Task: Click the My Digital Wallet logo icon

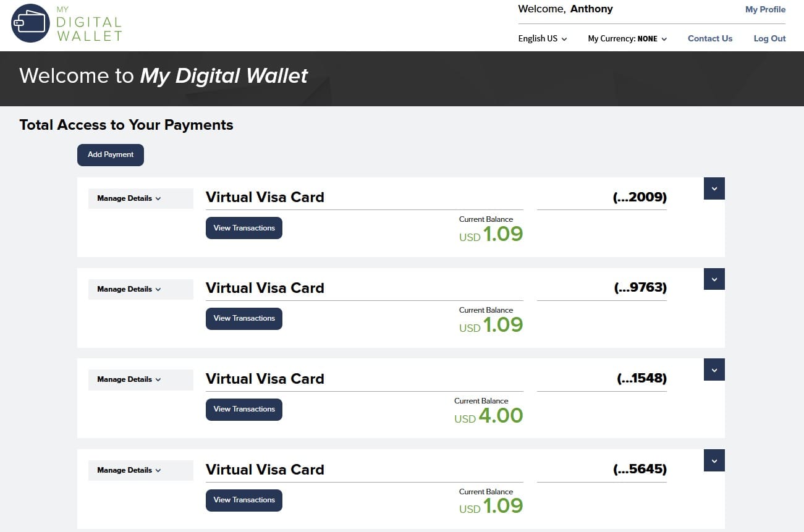Action: pyautogui.click(x=30, y=23)
